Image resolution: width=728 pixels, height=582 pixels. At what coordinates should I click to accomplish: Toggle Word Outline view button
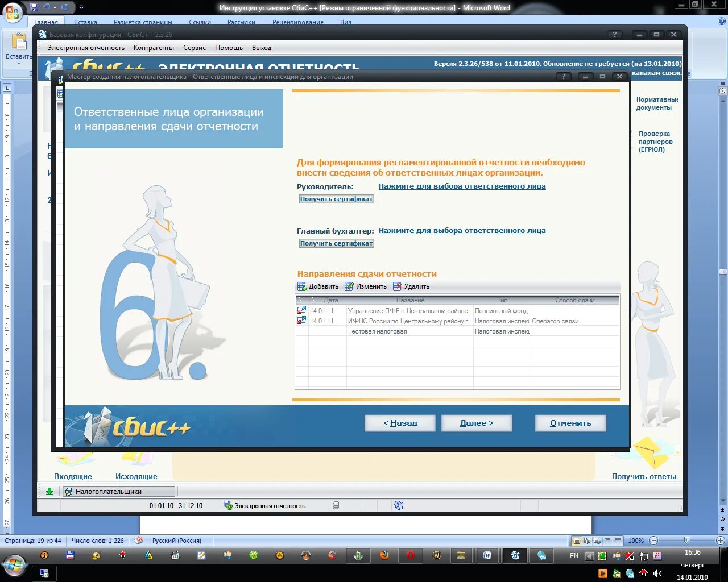(x=607, y=541)
